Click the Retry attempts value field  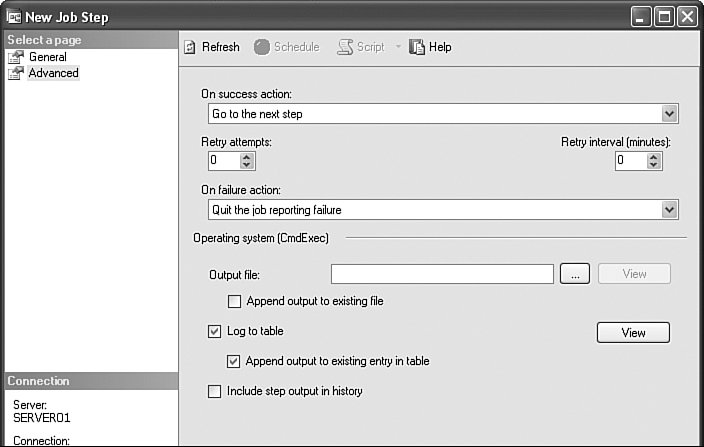coord(224,161)
